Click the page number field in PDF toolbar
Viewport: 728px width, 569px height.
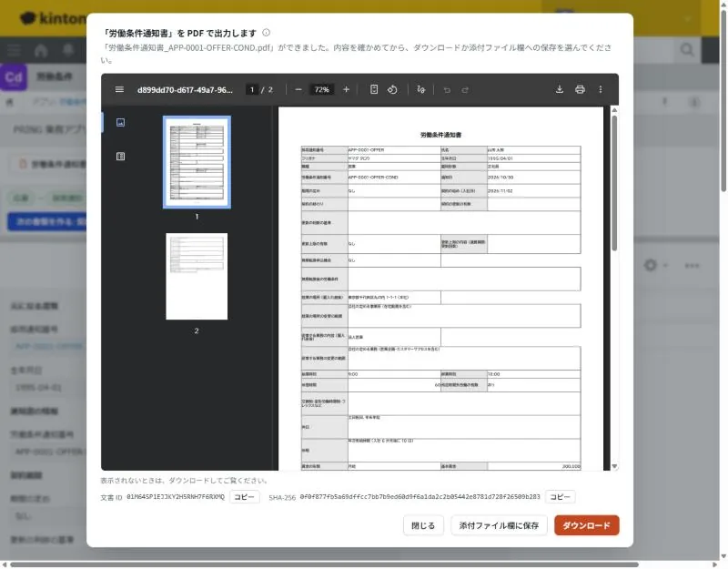point(252,89)
